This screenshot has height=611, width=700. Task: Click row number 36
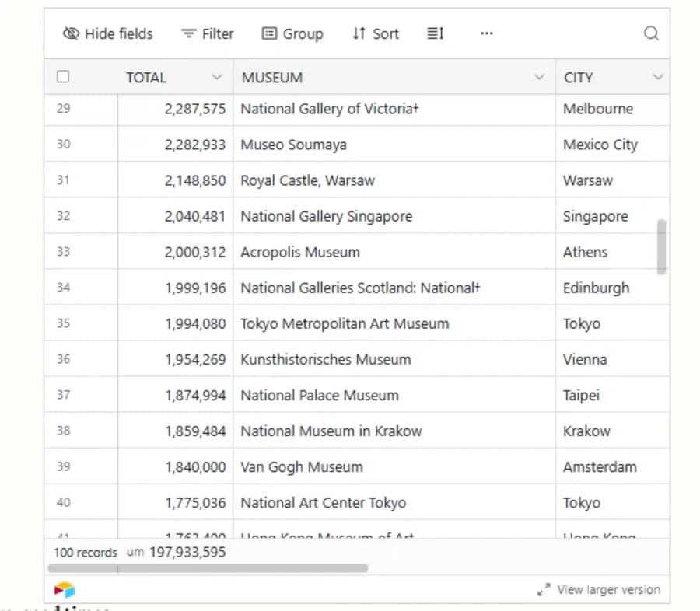(64, 359)
